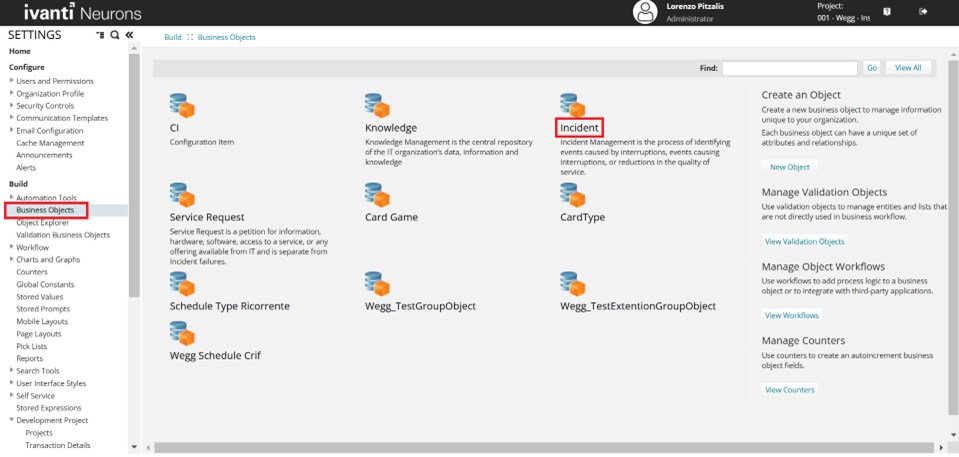Open Transaction Details
This screenshot has width=959, height=457.
(57, 445)
